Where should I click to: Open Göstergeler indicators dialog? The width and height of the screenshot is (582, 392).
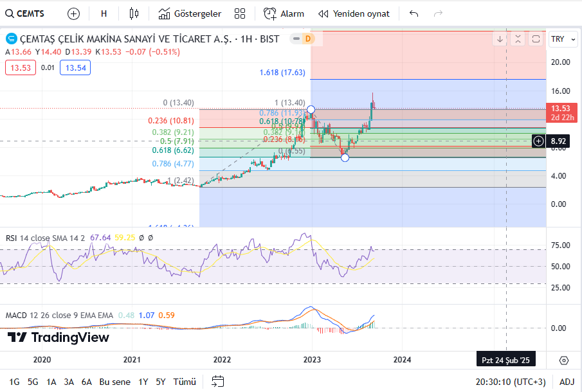190,13
